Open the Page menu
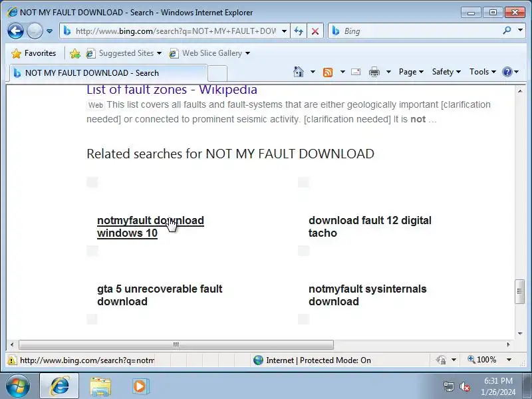Viewport: 532px width, 399px height. tap(411, 72)
